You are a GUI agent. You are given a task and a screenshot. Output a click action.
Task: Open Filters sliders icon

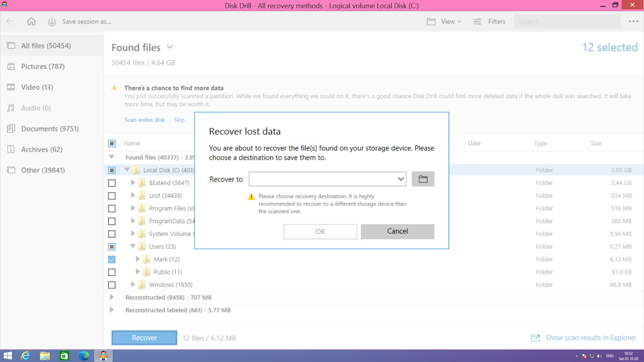click(x=477, y=21)
